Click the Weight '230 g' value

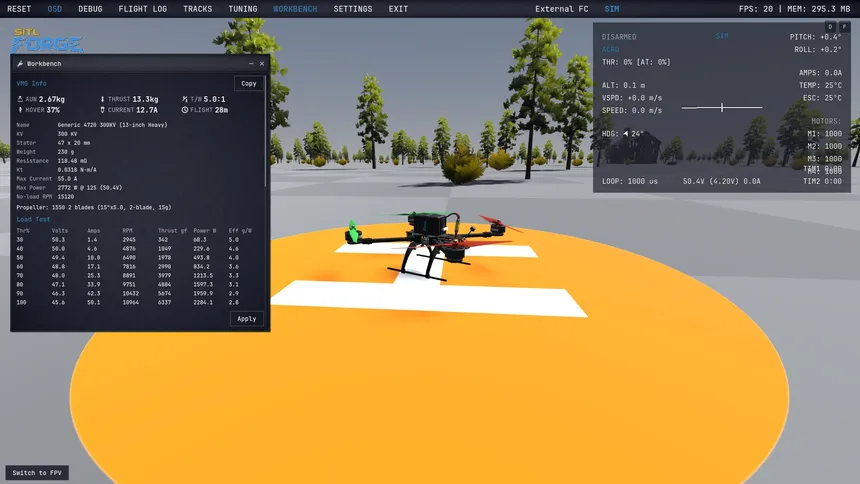66,152
